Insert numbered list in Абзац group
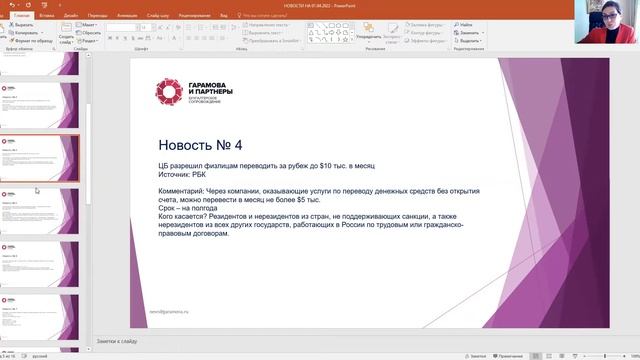Viewport: 640px width, 360px height. click(202, 27)
